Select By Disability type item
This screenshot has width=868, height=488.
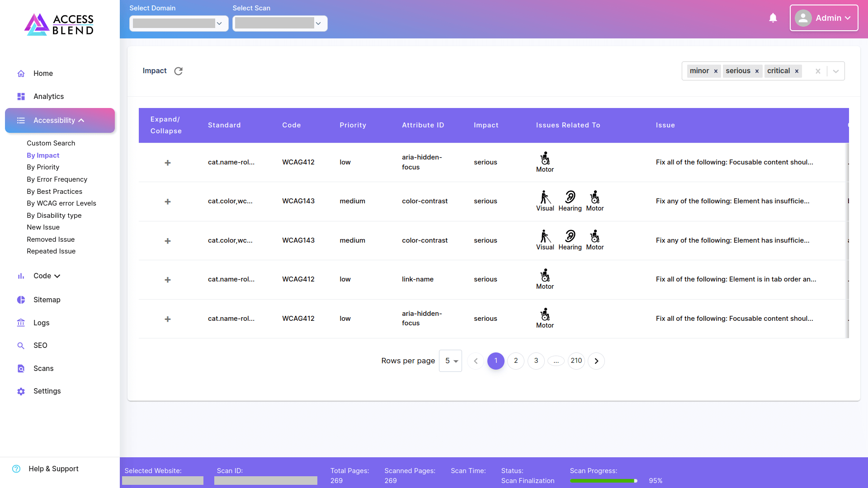point(54,216)
